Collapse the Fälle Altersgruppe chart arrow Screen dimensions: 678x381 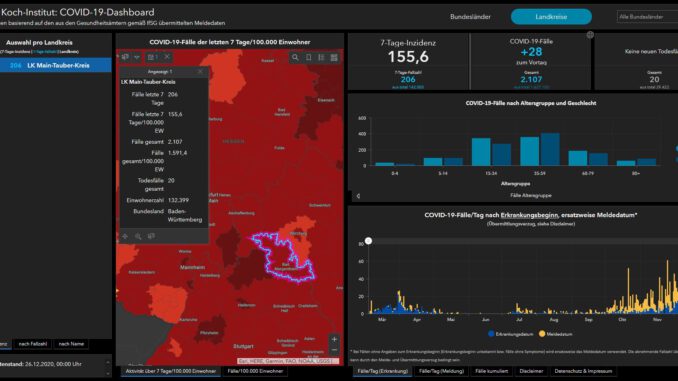pos(358,196)
